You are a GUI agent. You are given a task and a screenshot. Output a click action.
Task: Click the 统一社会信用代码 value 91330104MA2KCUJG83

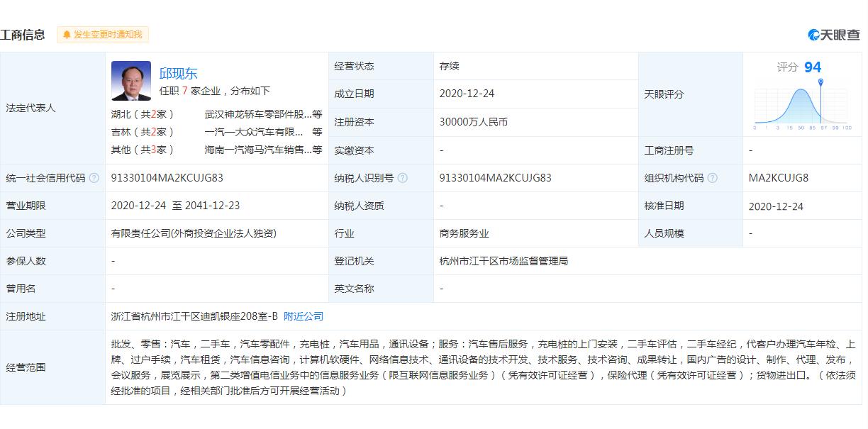[167, 178]
